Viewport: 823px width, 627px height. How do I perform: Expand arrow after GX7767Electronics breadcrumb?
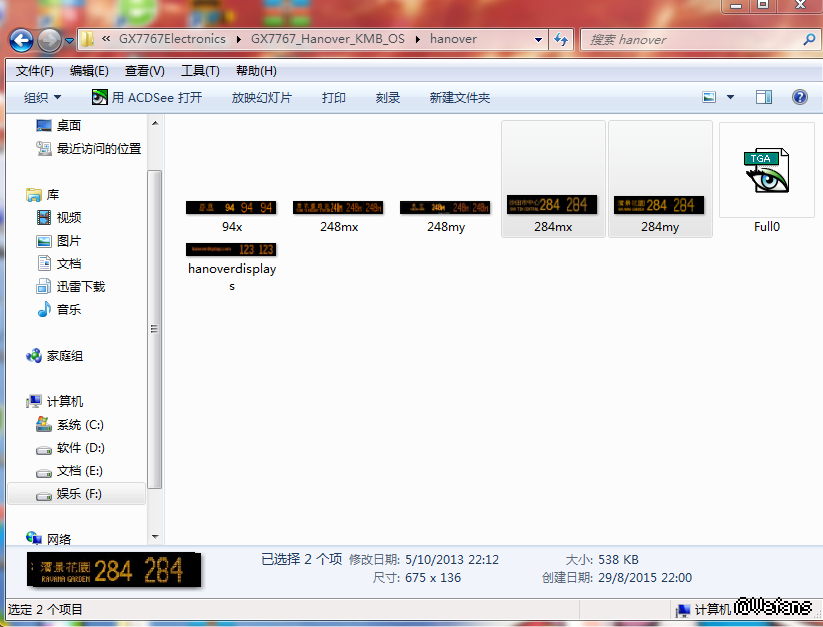pos(238,39)
